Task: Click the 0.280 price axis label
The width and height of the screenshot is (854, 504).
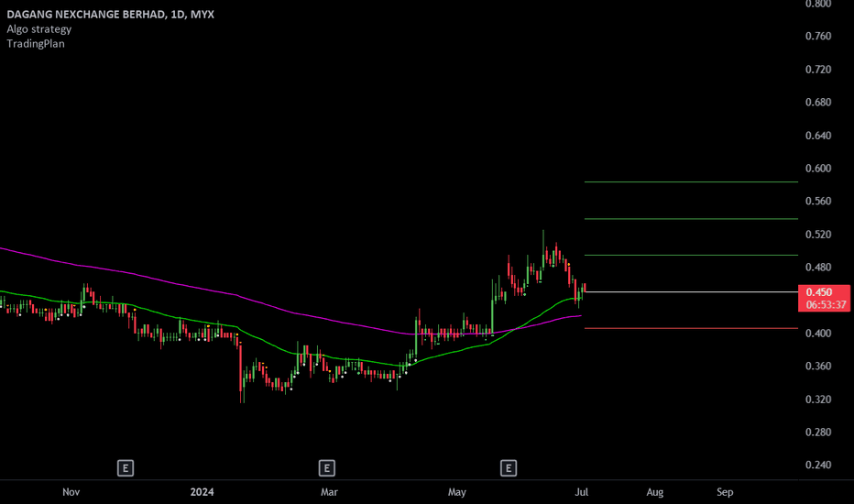Action: [818, 432]
